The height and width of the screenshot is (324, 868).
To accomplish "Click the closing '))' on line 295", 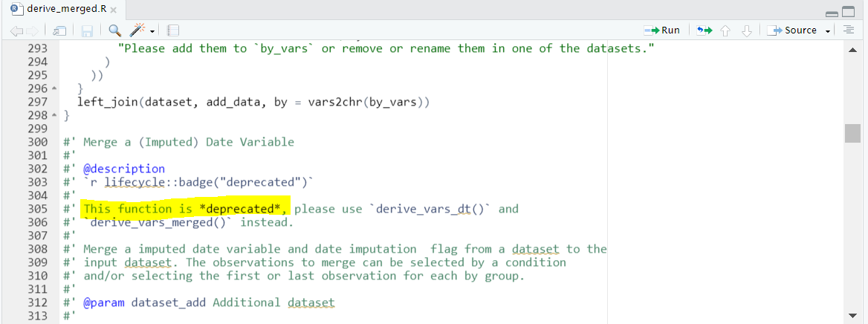I will coord(97,75).
